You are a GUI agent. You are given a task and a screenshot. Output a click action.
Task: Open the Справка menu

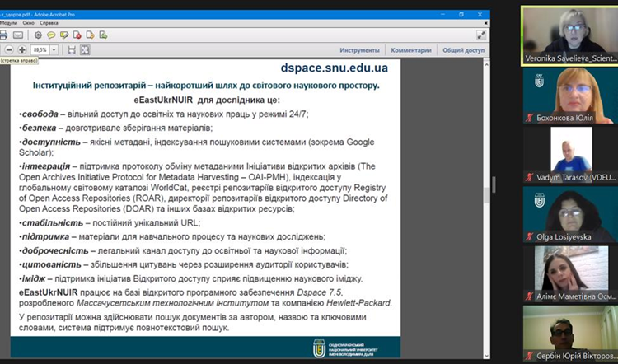click(49, 23)
